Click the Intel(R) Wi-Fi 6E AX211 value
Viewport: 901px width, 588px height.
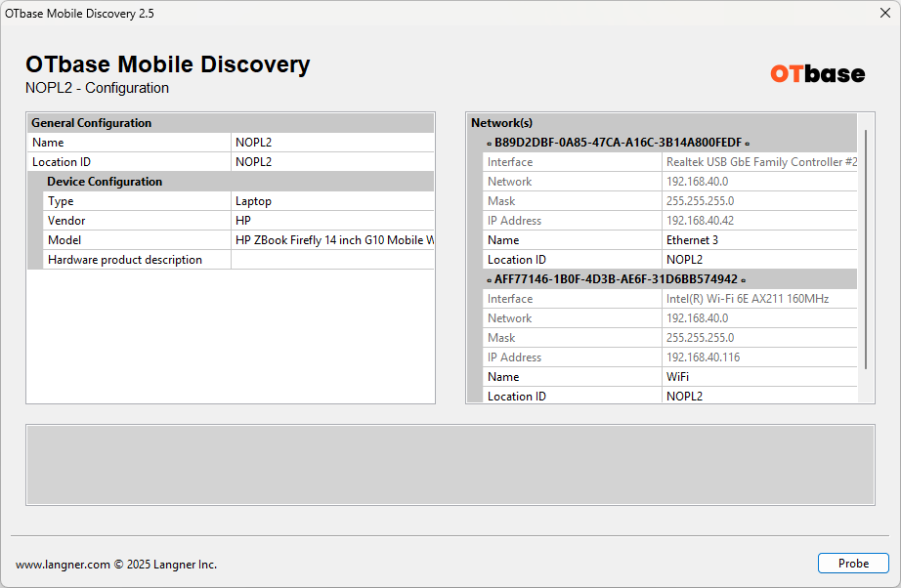[x=759, y=299]
